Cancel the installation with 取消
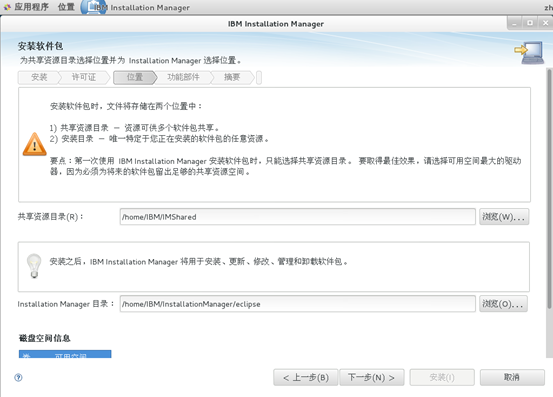 pos(512,378)
